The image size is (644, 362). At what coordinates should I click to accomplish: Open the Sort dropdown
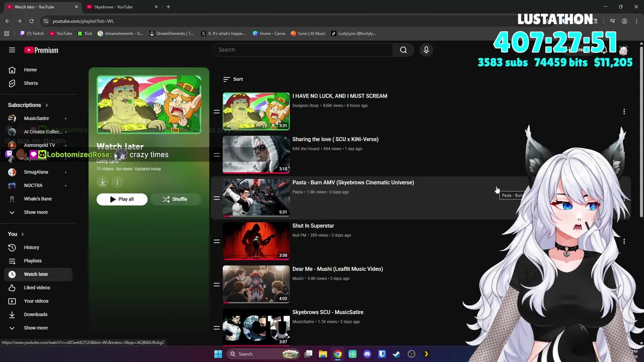(x=233, y=79)
